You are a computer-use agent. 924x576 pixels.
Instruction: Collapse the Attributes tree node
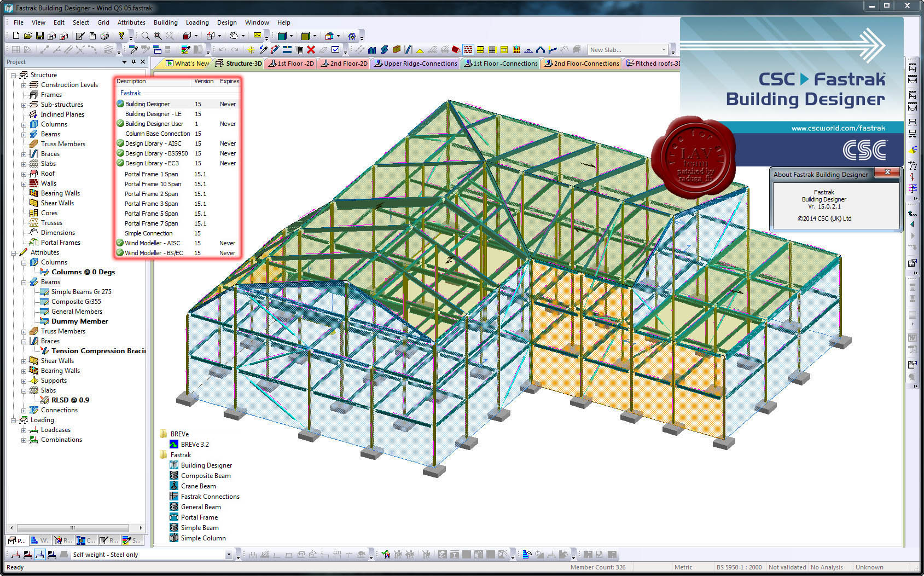(x=13, y=252)
